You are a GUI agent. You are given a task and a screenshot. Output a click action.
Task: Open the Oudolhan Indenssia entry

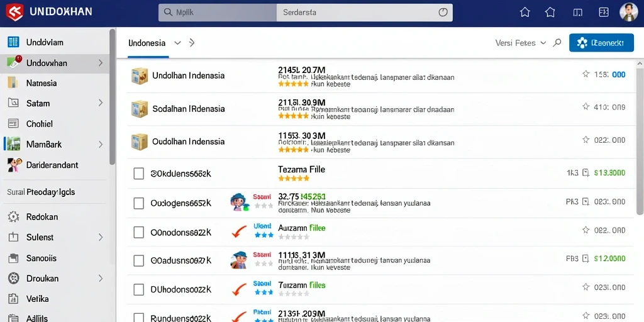(x=188, y=142)
